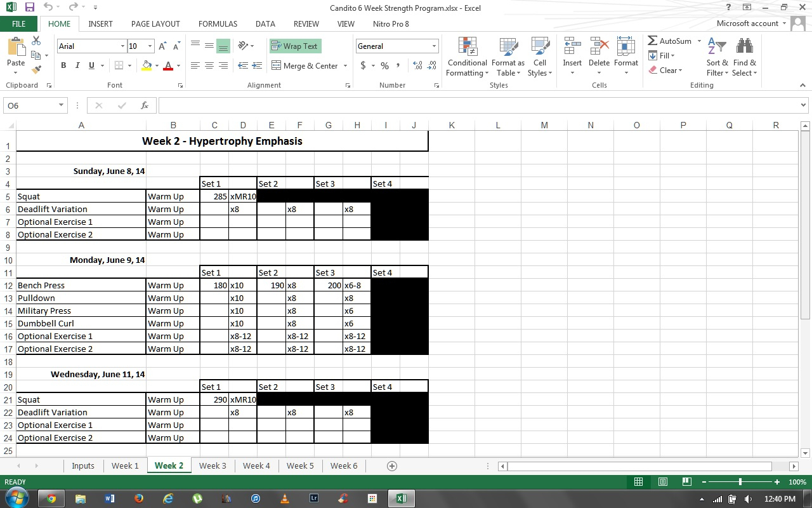Toggle Wrap Text for selected cells

(295, 46)
